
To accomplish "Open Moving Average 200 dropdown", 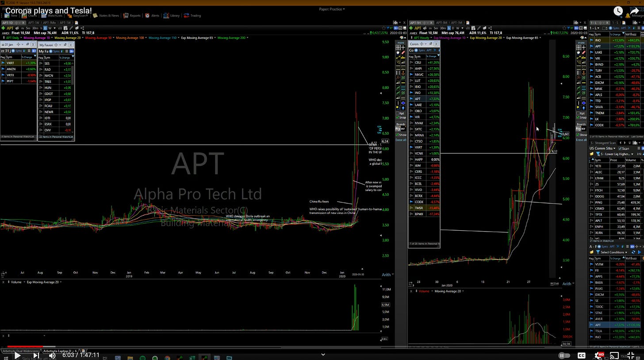I will (247, 38).
